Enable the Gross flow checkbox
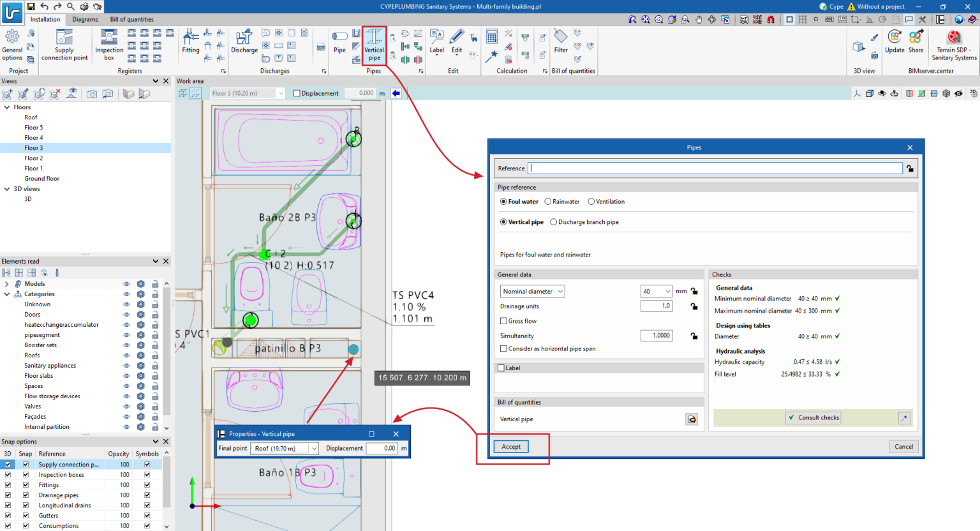 pos(503,321)
